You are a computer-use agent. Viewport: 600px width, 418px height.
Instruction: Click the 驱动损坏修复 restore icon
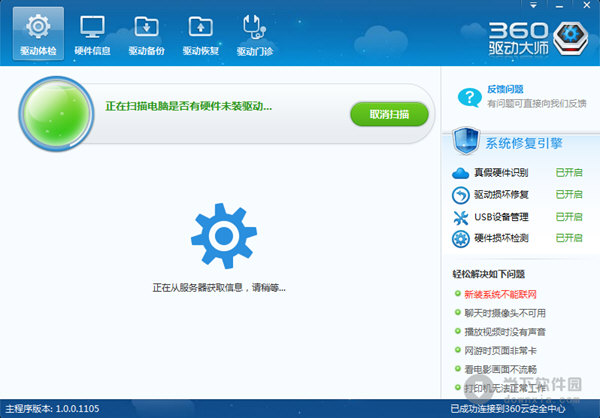460,195
